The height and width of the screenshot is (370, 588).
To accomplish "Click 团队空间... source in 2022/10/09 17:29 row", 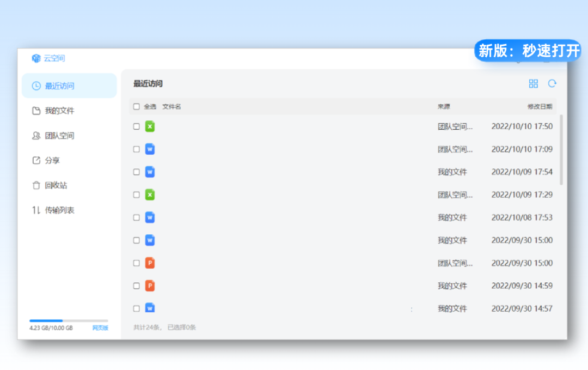I will [455, 195].
